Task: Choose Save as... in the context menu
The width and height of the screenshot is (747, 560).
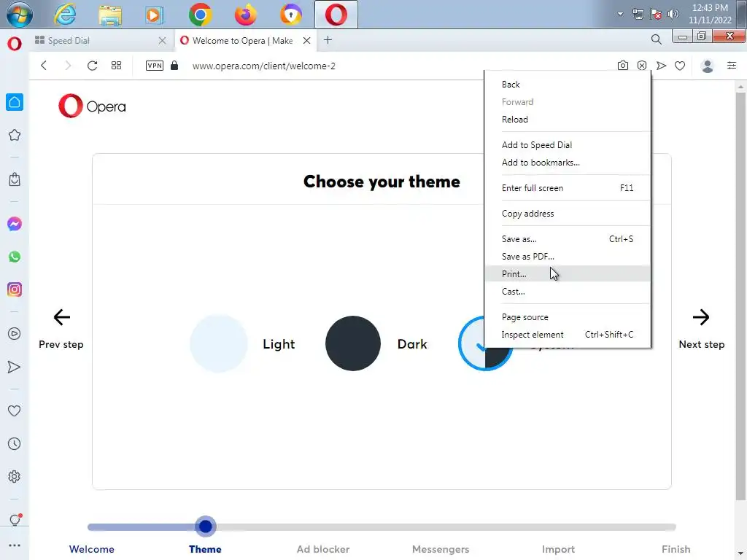Action: [x=568, y=239]
